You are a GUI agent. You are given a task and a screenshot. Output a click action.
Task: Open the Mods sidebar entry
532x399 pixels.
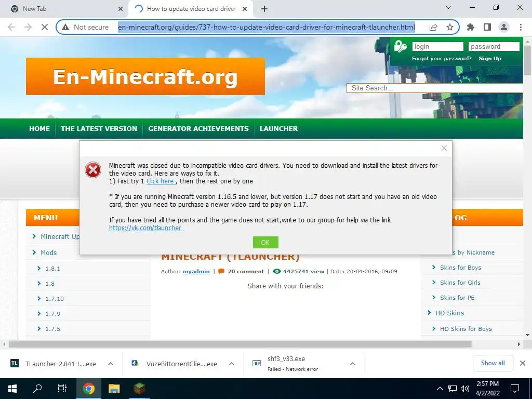[48, 253]
